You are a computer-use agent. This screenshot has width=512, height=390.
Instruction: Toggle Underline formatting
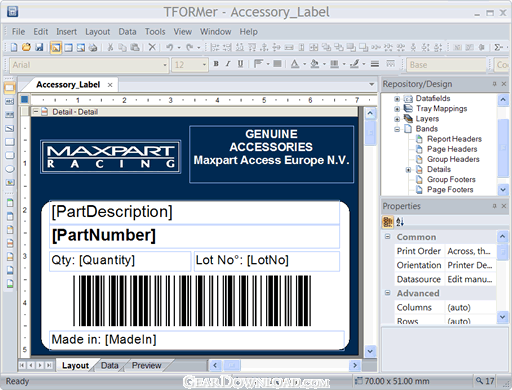240,64
